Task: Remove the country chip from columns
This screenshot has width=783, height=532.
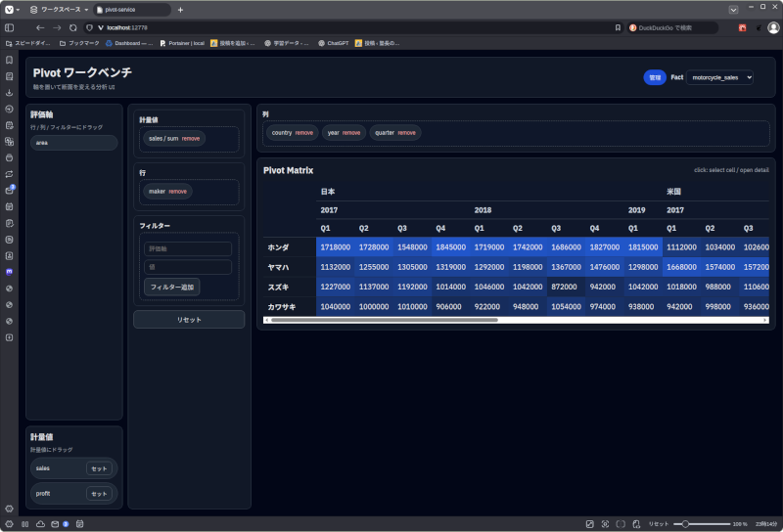Action: point(304,132)
